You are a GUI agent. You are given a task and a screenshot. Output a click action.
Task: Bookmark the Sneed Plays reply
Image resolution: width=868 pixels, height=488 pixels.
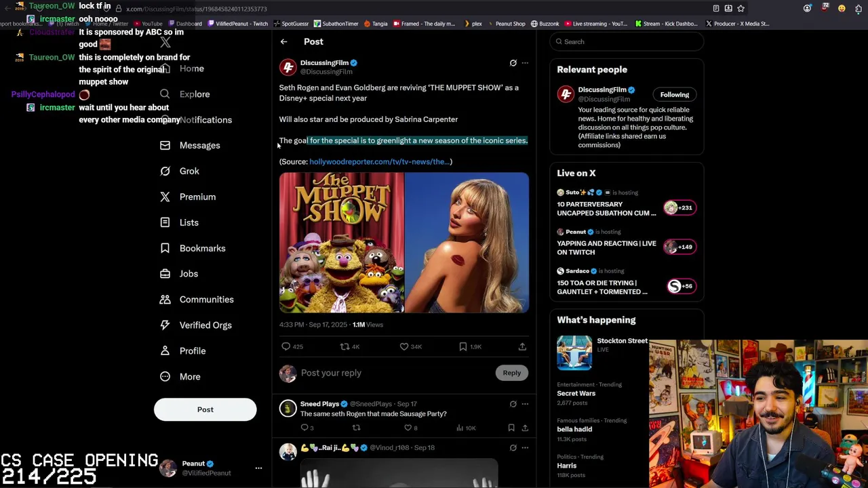(x=511, y=428)
